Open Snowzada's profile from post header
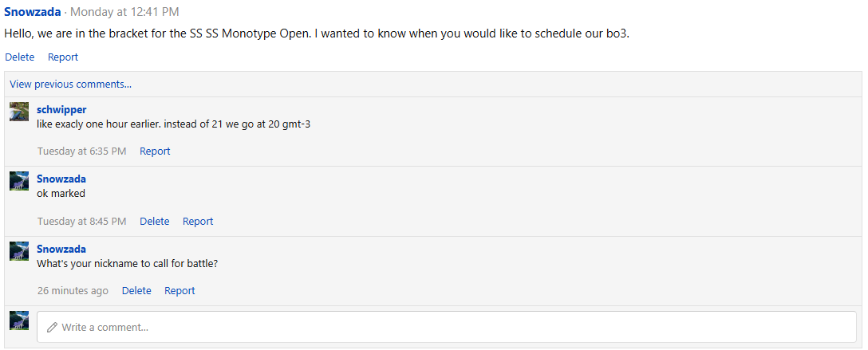The width and height of the screenshot is (868, 350). [33, 12]
